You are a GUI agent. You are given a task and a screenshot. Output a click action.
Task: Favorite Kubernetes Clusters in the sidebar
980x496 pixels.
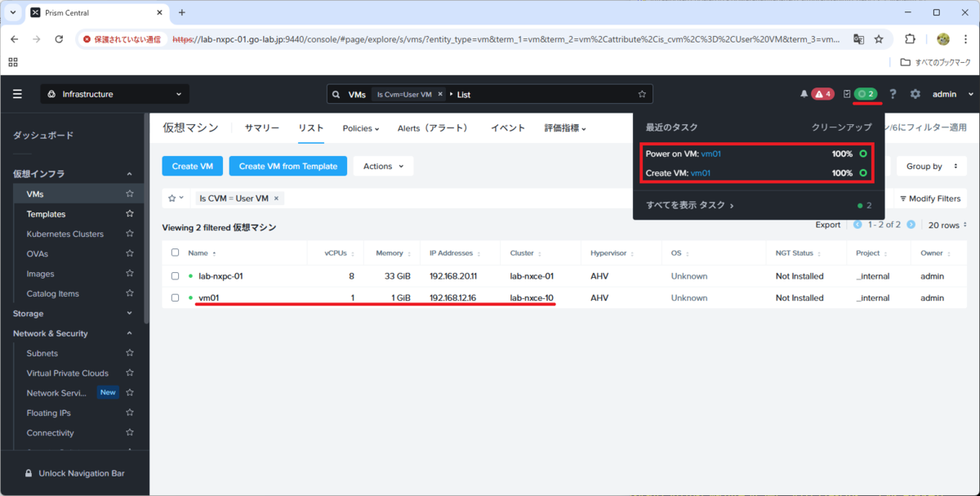pyautogui.click(x=129, y=234)
